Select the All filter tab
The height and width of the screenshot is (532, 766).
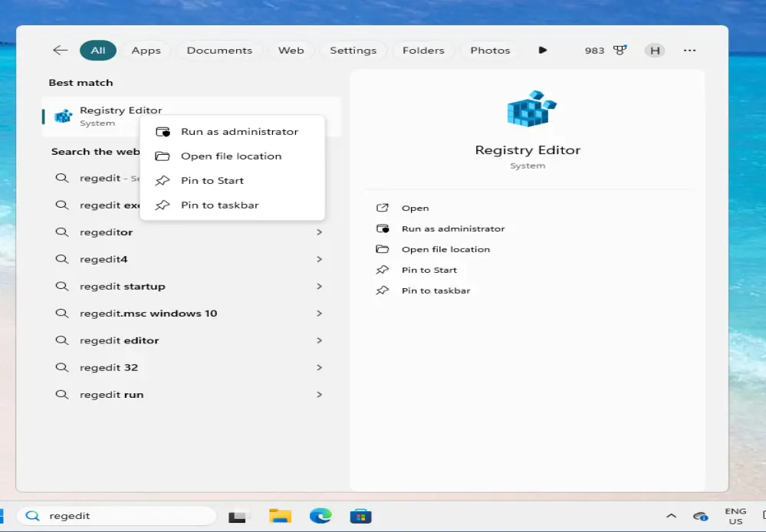[97, 51]
